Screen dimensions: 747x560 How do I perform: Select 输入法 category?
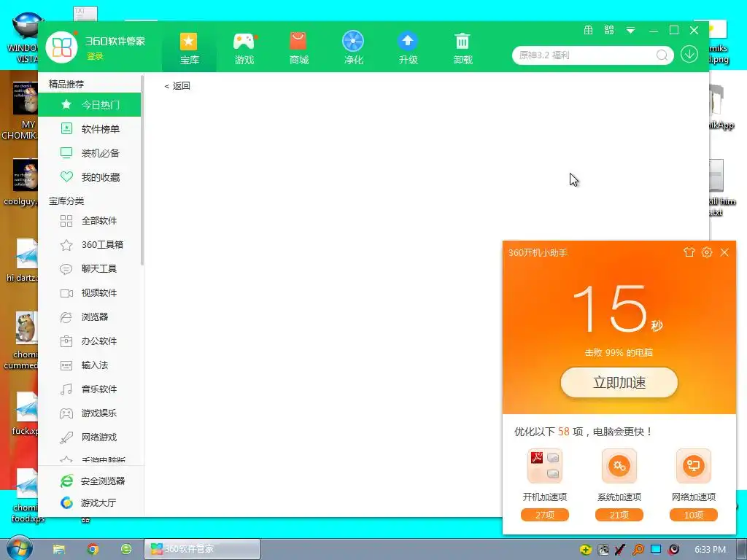pos(90,365)
